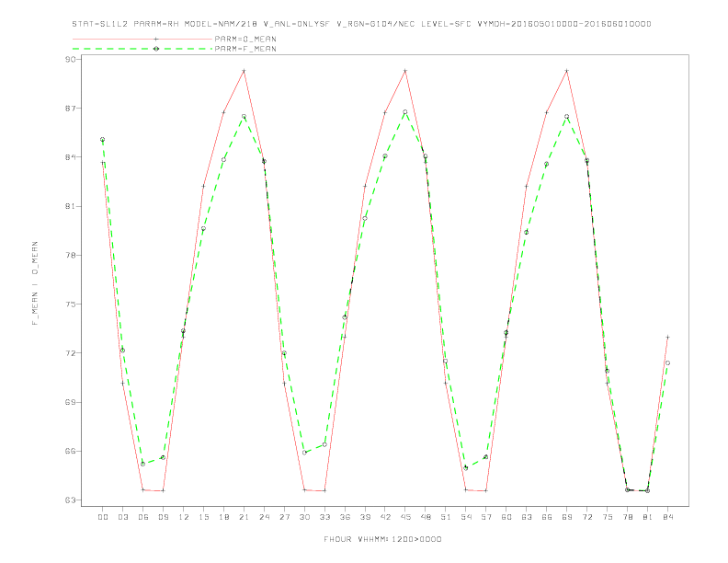
Task: Click the vertical axis tick label 75
Action: (x=71, y=304)
